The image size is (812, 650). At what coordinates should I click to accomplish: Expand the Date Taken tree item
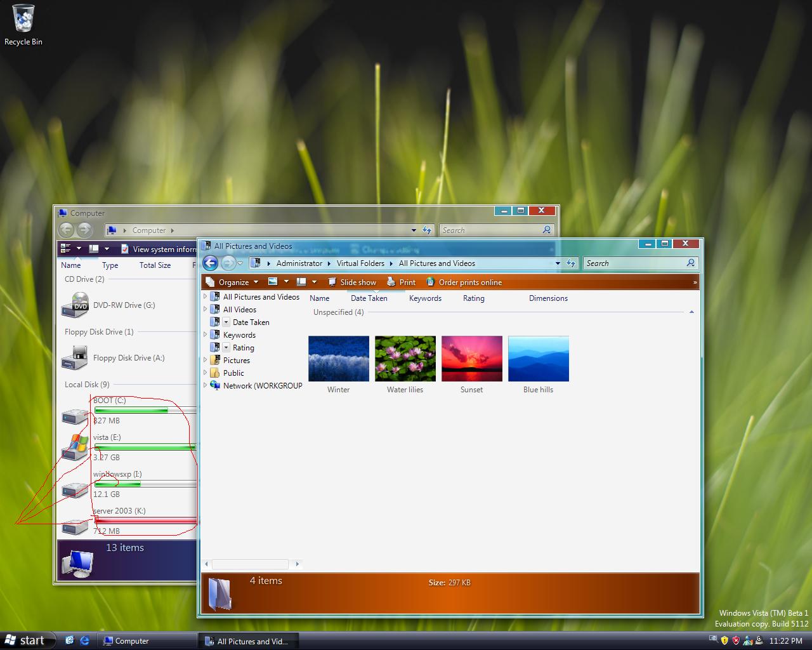pos(227,322)
